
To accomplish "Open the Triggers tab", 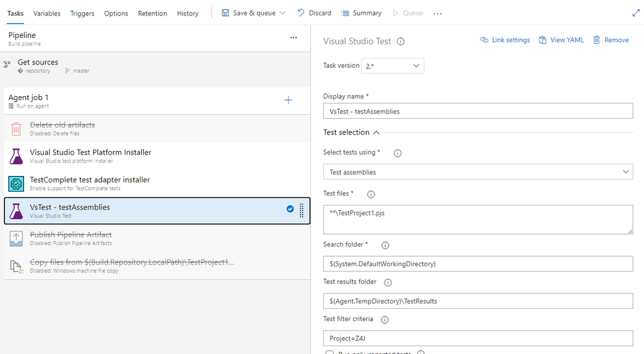I will point(82,14).
